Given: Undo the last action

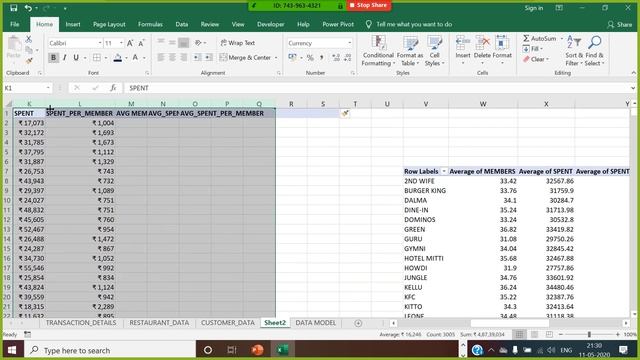Looking at the screenshot, I should point(28,8).
